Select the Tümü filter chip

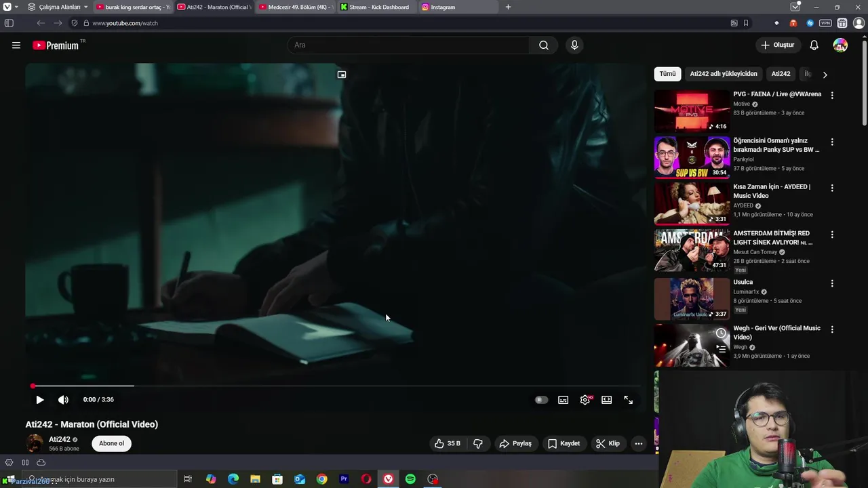(x=668, y=74)
